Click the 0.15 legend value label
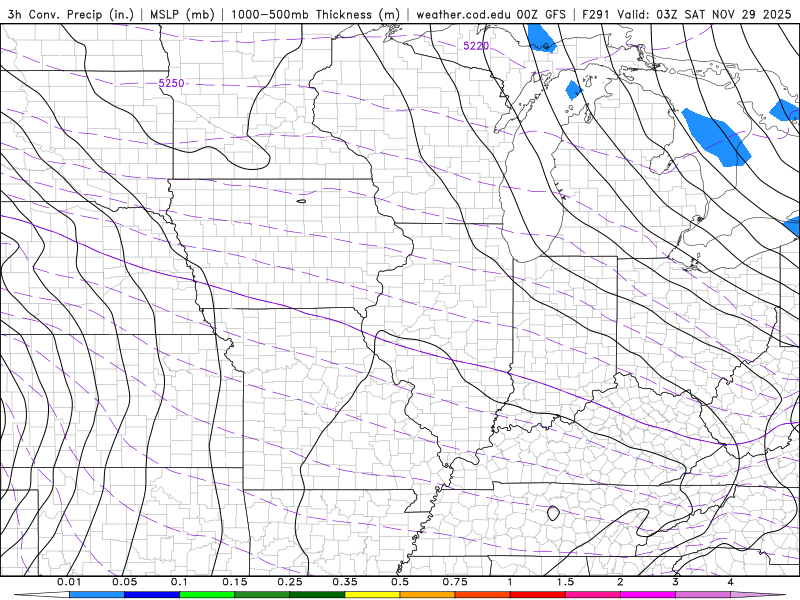 [x=235, y=582]
